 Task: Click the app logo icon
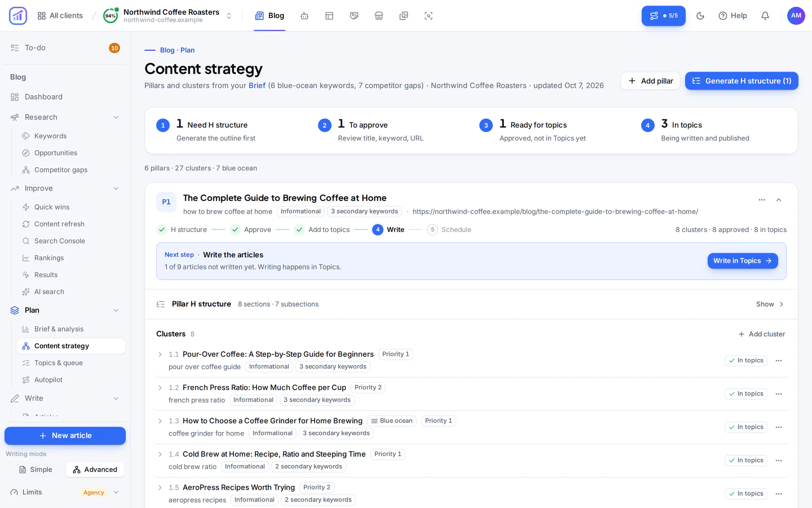18,16
